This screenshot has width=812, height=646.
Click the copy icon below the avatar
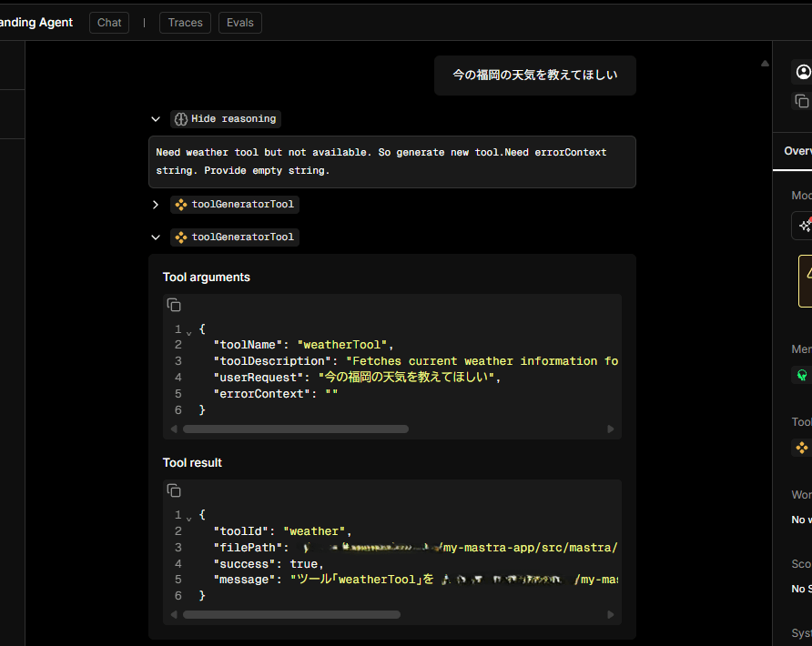801,101
